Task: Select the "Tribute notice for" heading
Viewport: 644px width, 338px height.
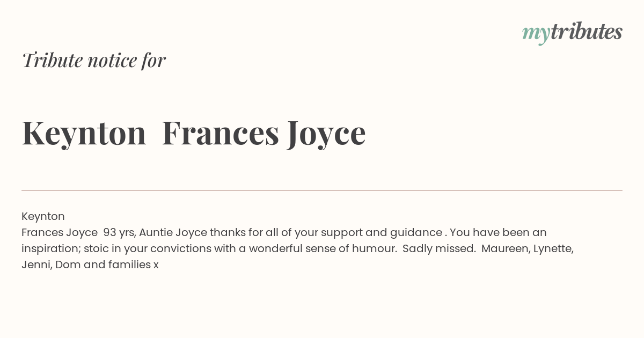Action: point(93,60)
